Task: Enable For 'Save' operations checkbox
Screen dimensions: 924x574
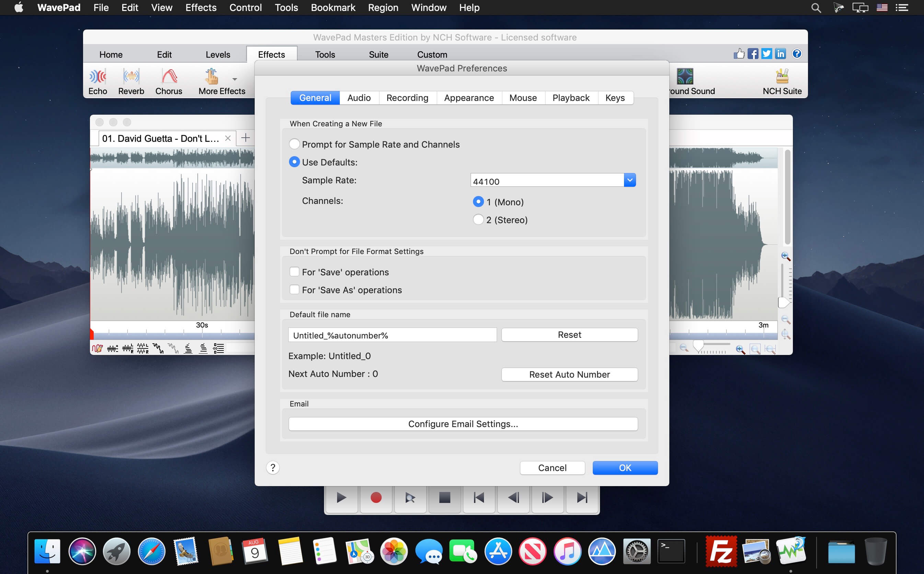Action: coord(294,272)
